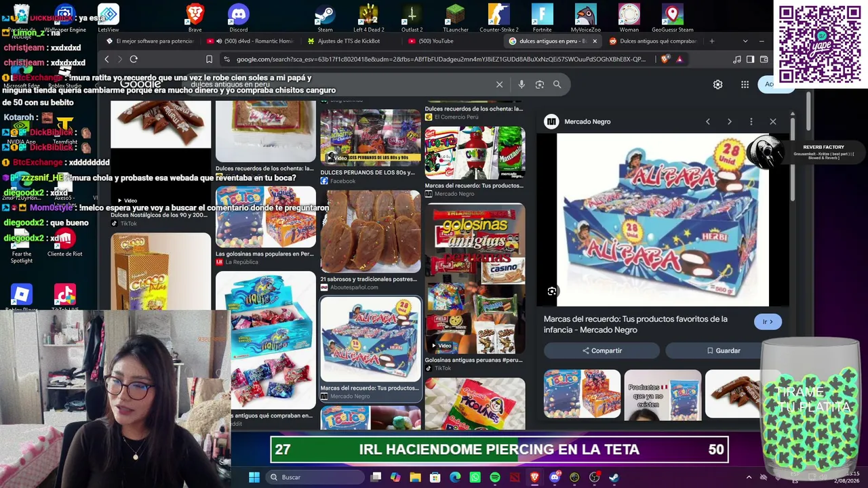Show the previous image in the preview panel
Viewport: 868px width, 488px height.
coord(707,122)
